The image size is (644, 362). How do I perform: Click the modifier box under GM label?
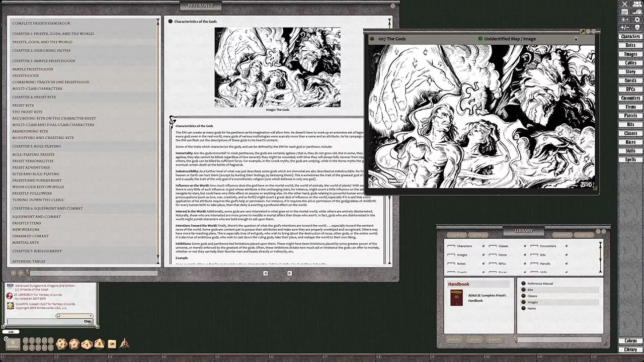click(13, 344)
